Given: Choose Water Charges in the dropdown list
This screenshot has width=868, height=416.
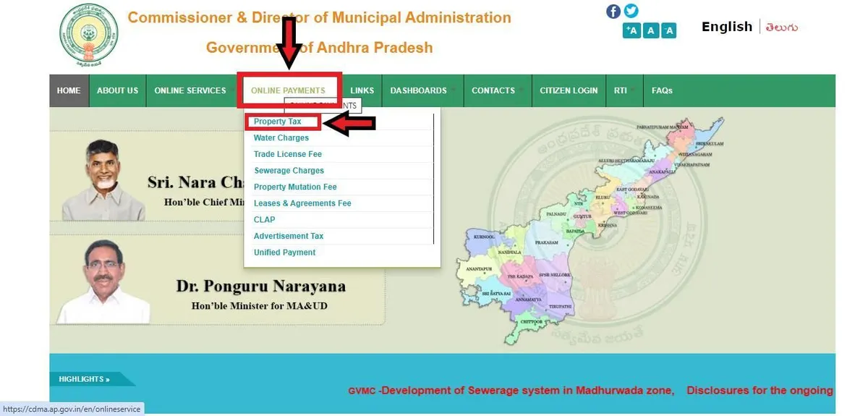Looking at the screenshot, I should [x=281, y=138].
